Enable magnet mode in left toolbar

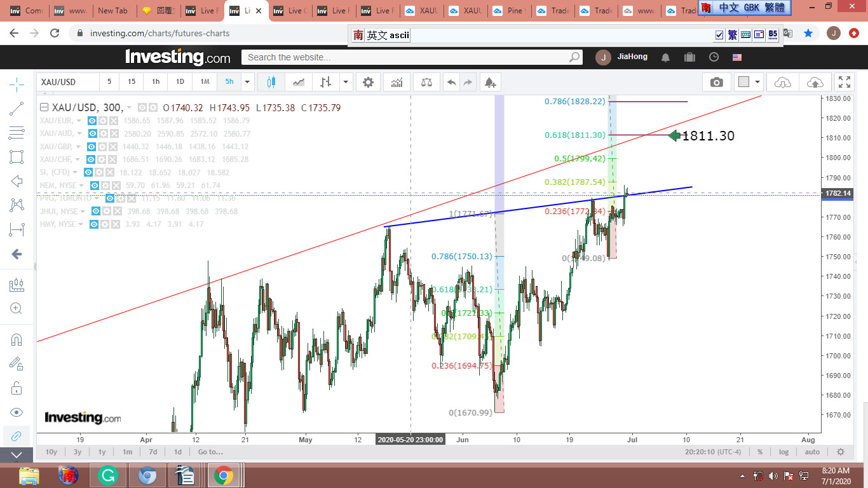coord(17,339)
